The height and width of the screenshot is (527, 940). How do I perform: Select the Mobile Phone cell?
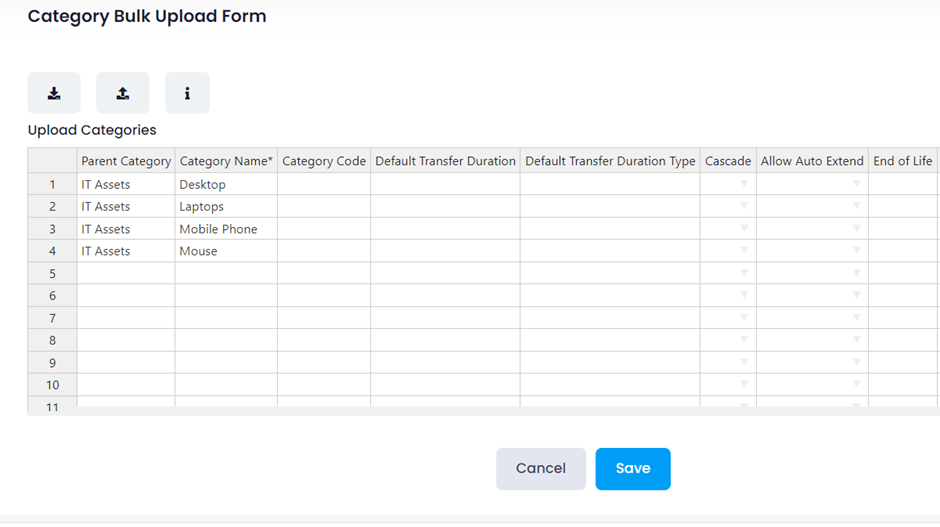point(226,229)
